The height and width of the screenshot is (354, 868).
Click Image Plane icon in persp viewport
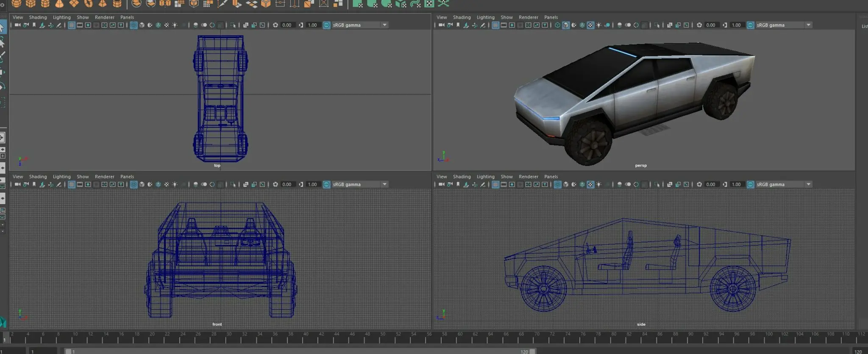(466, 25)
